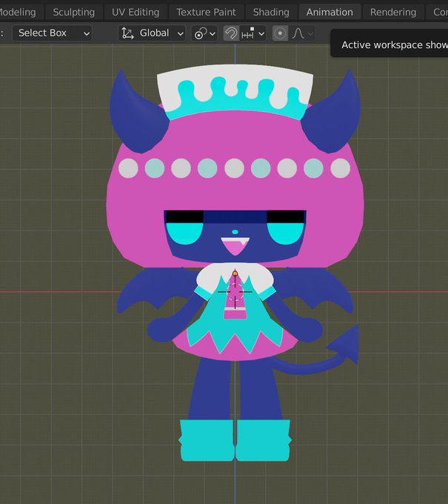Open the snapping increment options dropdown
The image size is (448, 504).
coord(253,33)
